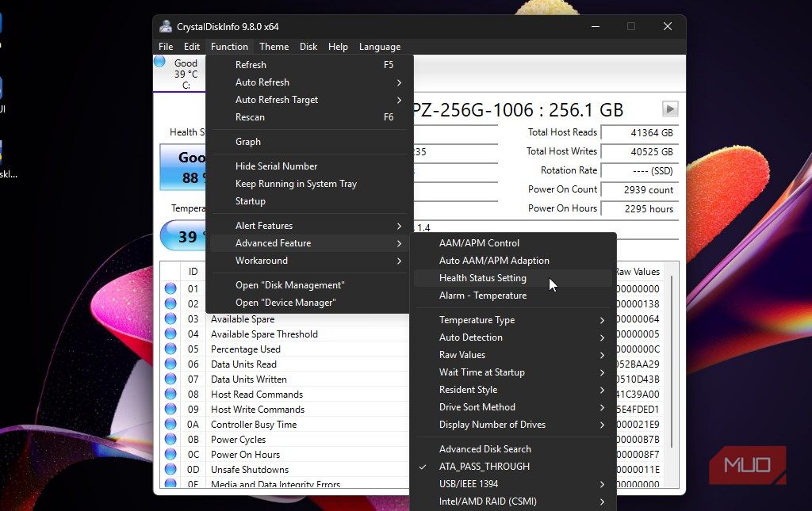Choose Rescan from the Function menu

308,117
